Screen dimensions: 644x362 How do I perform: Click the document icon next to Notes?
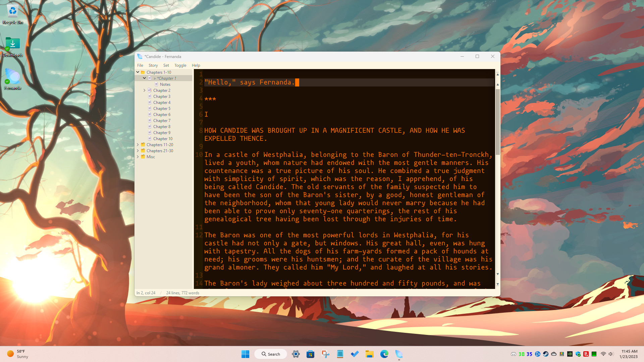pos(156,84)
